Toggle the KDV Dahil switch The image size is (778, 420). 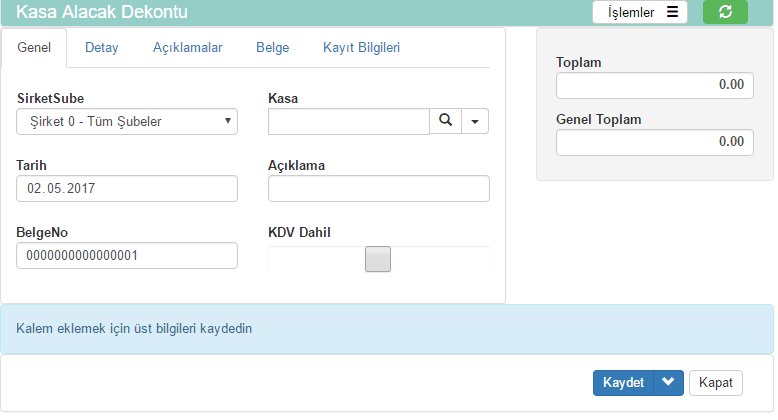tap(378, 259)
